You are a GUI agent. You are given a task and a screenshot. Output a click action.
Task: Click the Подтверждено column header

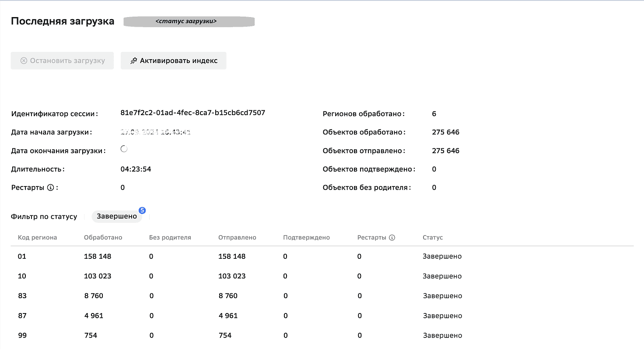coord(306,238)
